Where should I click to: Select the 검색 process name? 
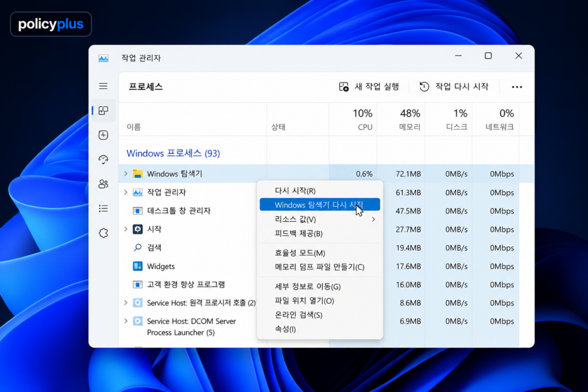pyautogui.click(x=154, y=248)
